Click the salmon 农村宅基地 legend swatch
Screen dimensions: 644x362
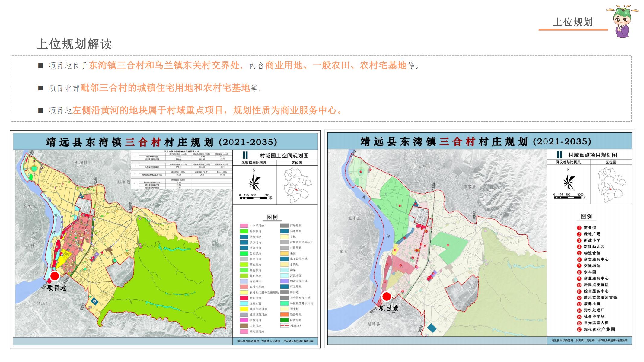point(244,287)
